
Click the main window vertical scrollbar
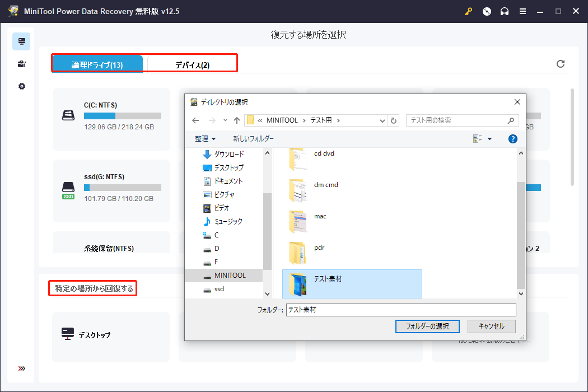point(572,137)
